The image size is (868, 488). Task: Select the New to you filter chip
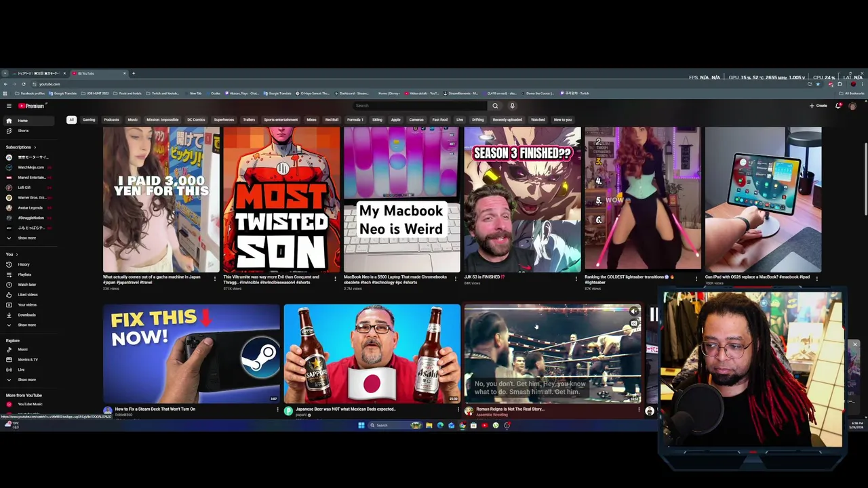(563, 120)
